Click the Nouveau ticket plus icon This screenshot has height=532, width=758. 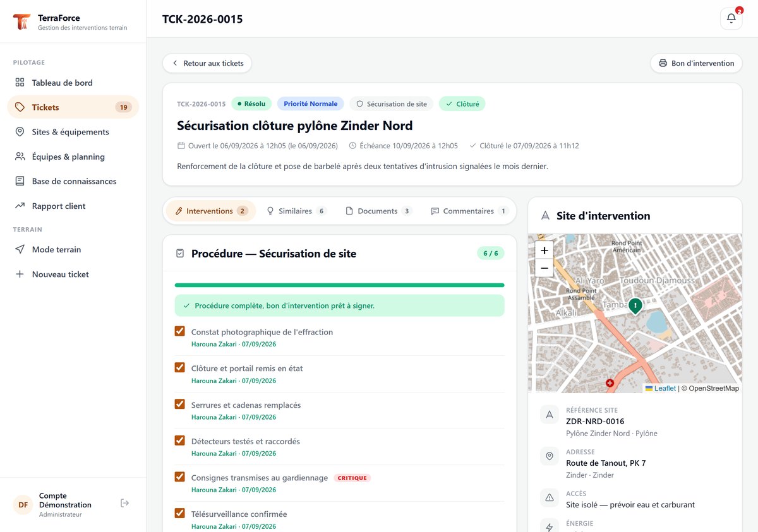tap(20, 274)
